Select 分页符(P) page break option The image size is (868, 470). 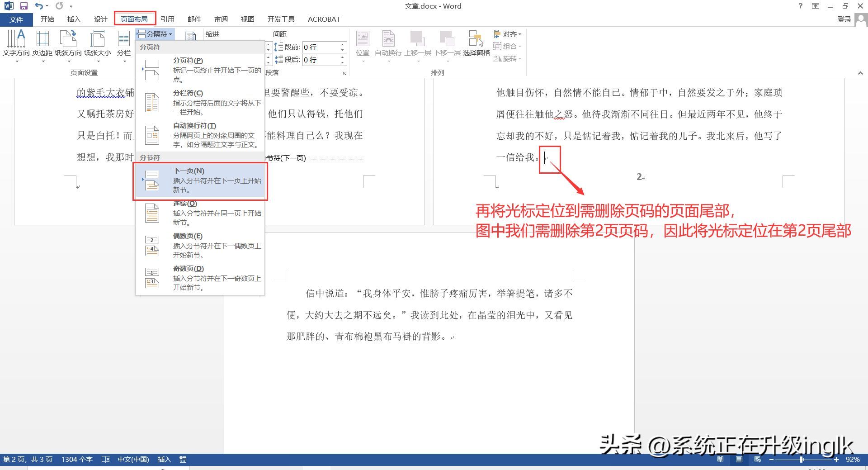tap(200, 69)
